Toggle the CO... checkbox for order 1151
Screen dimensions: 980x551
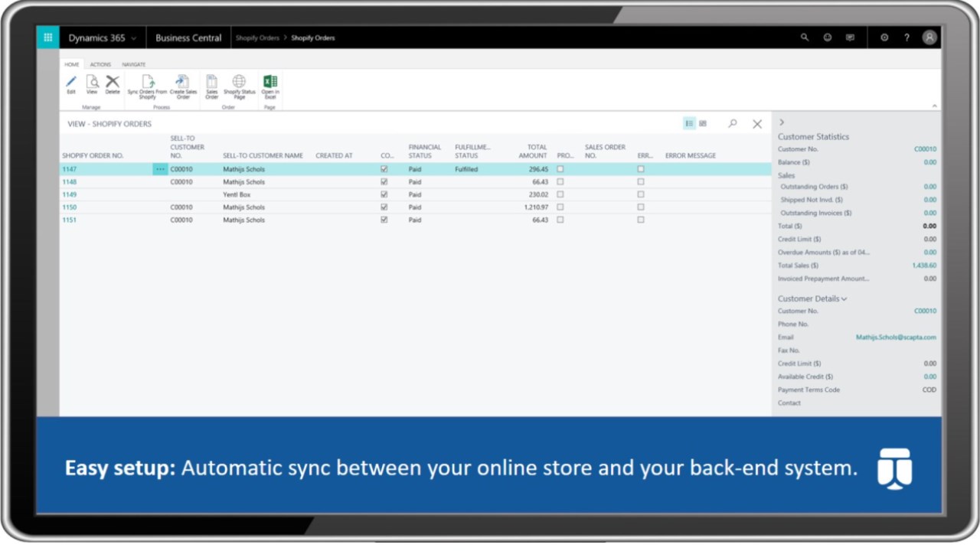[x=384, y=220]
